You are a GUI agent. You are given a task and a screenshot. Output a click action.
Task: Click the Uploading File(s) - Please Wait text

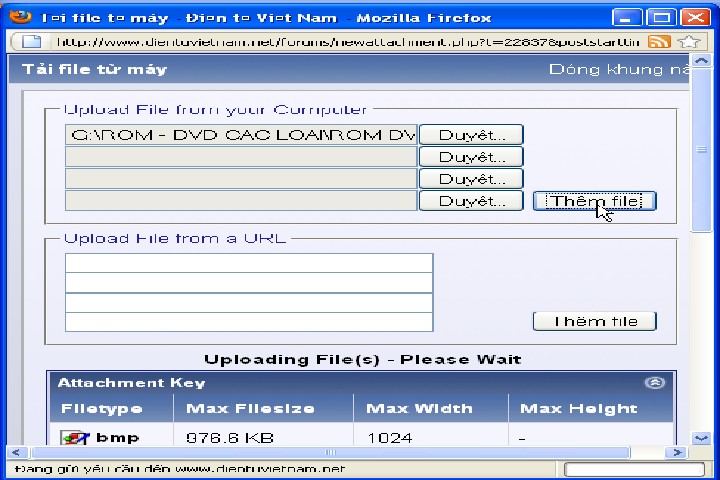363,359
